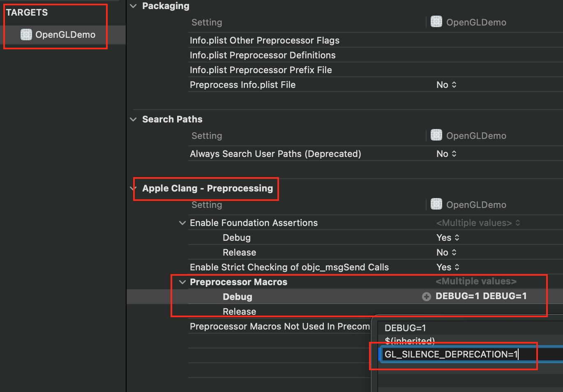Click the OpenGLDemo column icon under Packaging

(x=436, y=22)
